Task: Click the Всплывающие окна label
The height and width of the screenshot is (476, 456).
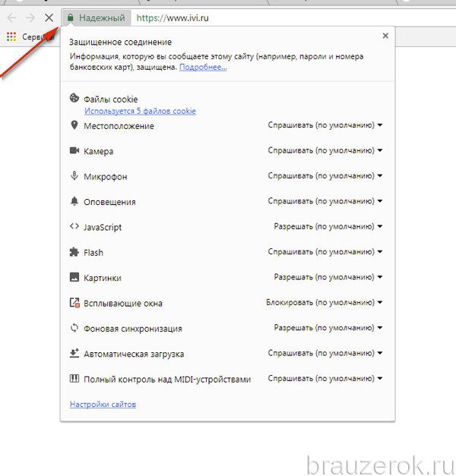Action: coord(123,303)
